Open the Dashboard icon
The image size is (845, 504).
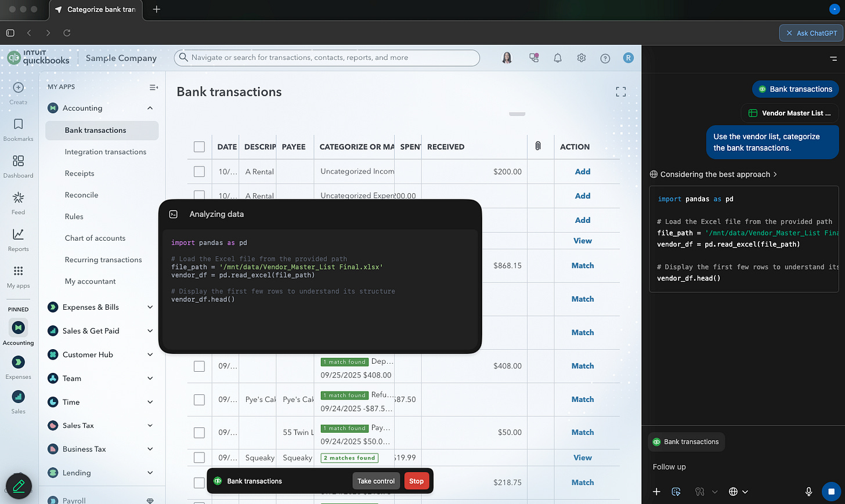click(18, 161)
